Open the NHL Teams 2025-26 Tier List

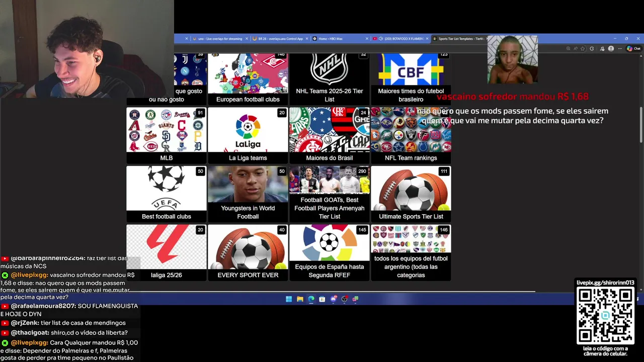click(329, 78)
